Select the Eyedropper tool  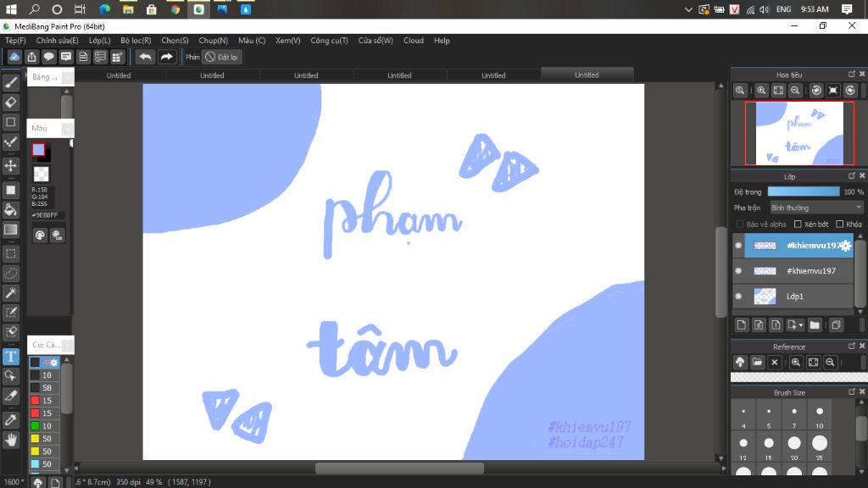(x=10, y=420)
